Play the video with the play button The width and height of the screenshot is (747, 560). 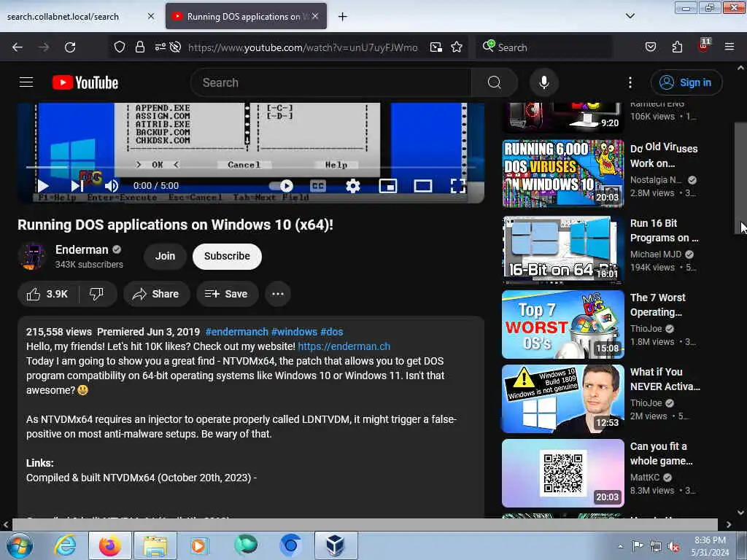[x=43, y=186]
